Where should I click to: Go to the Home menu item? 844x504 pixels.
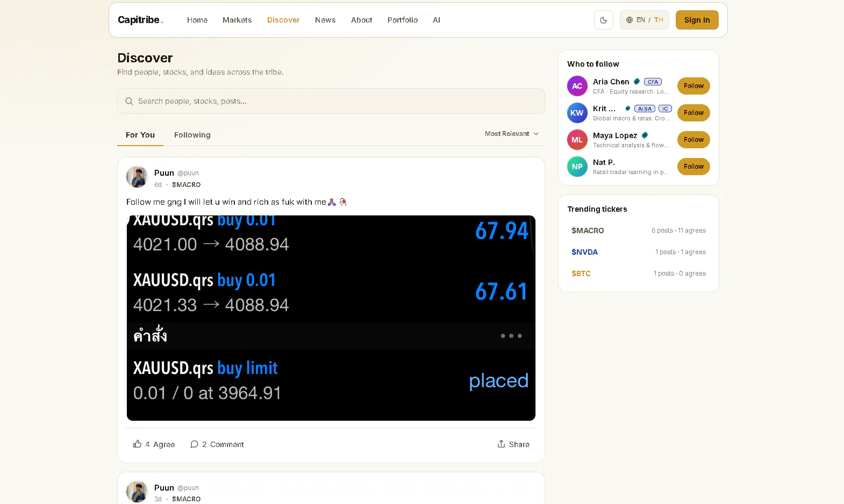point(197,20)
